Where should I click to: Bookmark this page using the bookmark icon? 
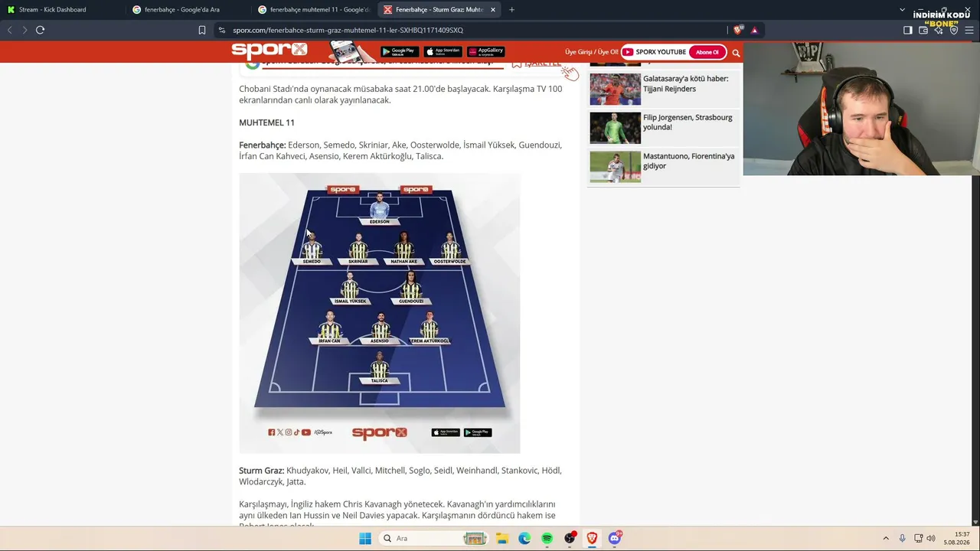tap(202, 30)
